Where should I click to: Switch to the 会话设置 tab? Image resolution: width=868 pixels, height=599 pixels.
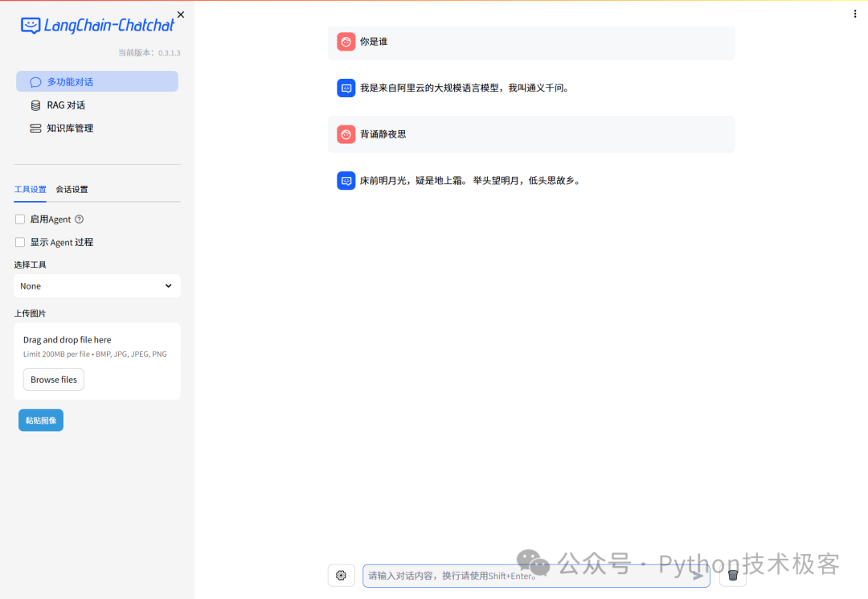(72, 189)
